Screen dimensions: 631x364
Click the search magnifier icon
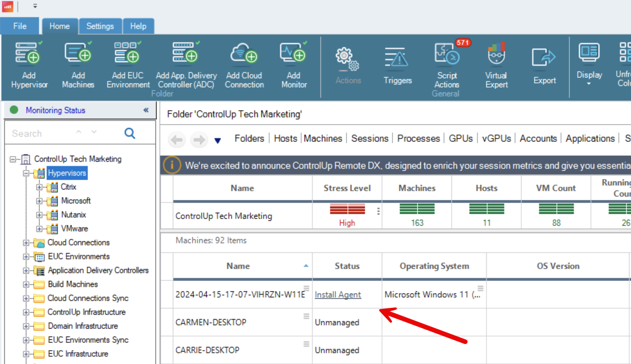tap(130, 134)
